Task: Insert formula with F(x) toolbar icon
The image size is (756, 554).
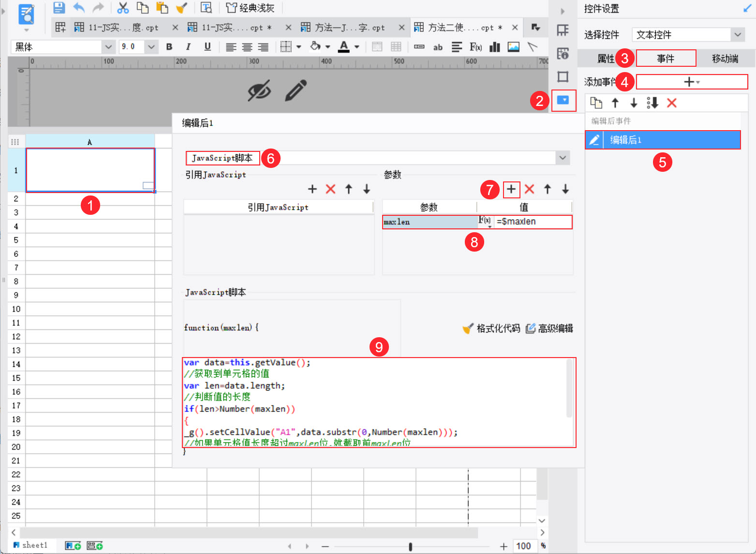Action: 475,47
